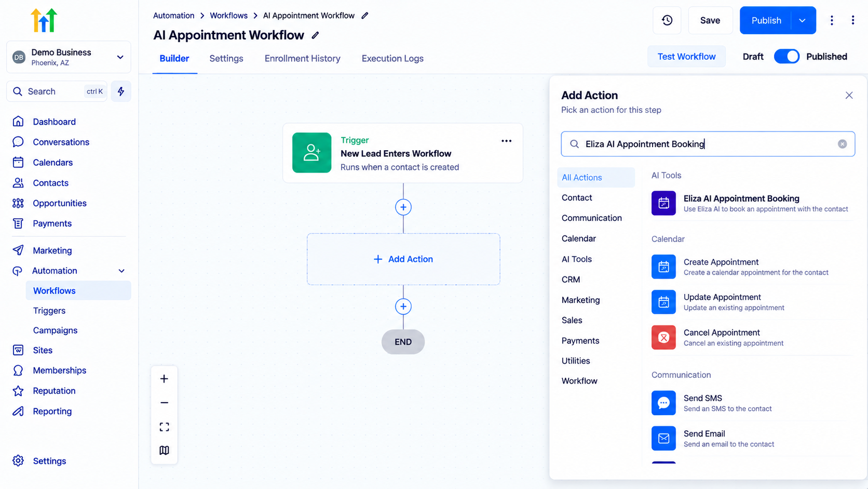Choose the Cancel Appointment action icon
868x489 pixels.
point(663,337)
